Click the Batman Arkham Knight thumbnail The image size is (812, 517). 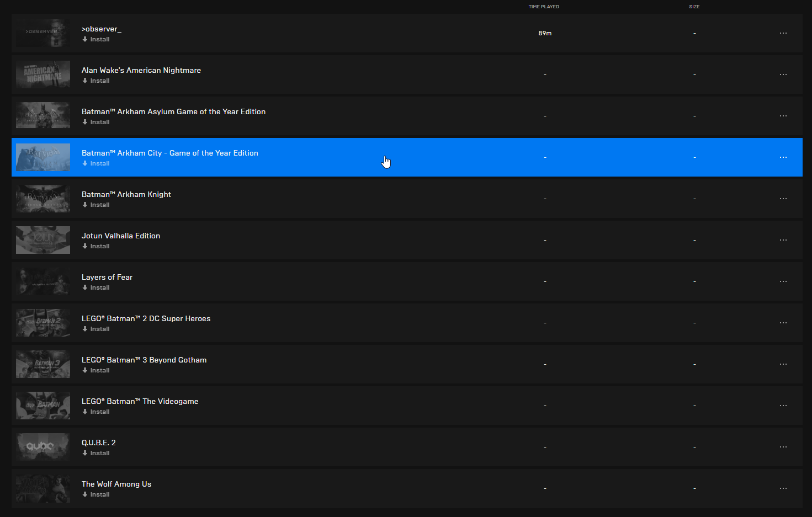pyautogui.click(x=43, y=199)
